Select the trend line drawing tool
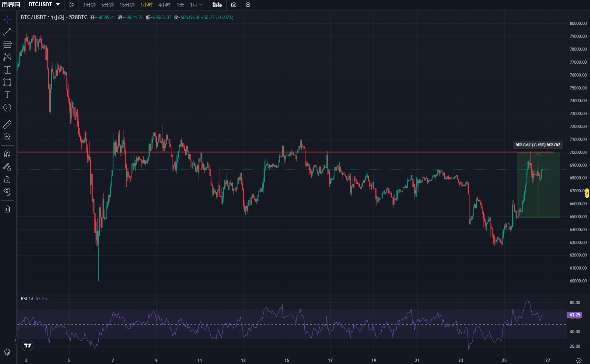Viewport: 590px width, 364px height. (x=7, y=32)
